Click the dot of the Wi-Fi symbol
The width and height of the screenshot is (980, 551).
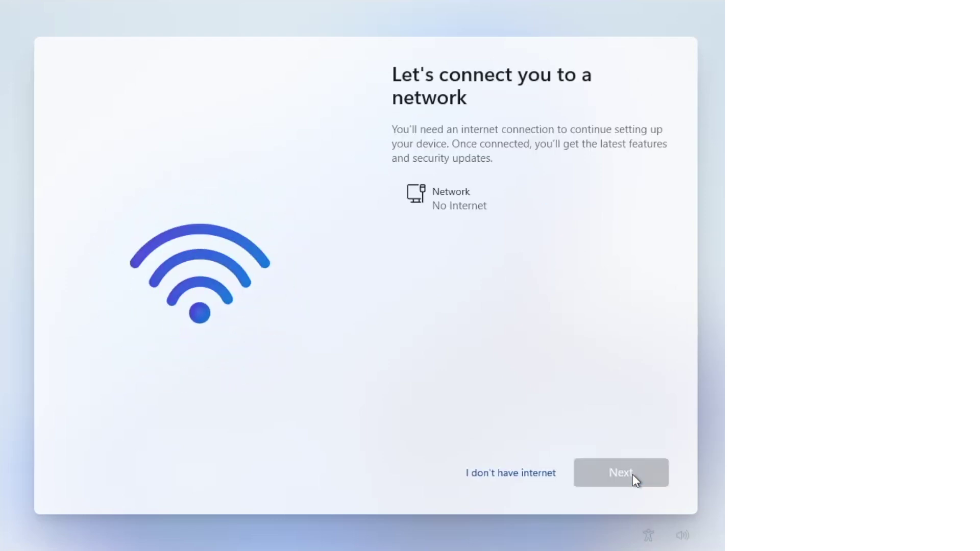[x=200, y=313]
